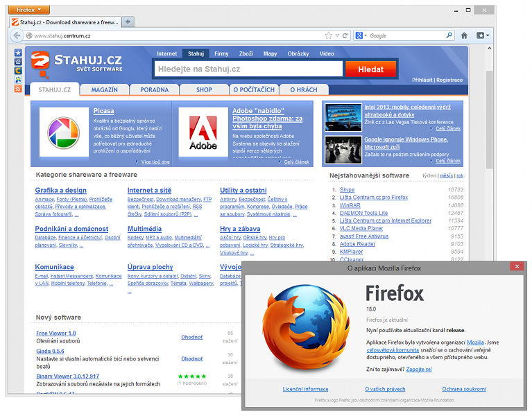Click the blue star sidebar icon
This screenshot has width=532, height=416.
18,53
